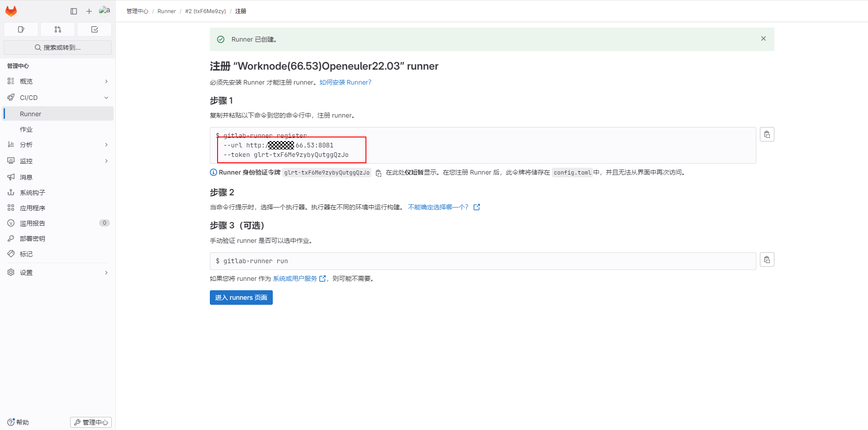Open 系统或用户服务 link

(299, 279)
